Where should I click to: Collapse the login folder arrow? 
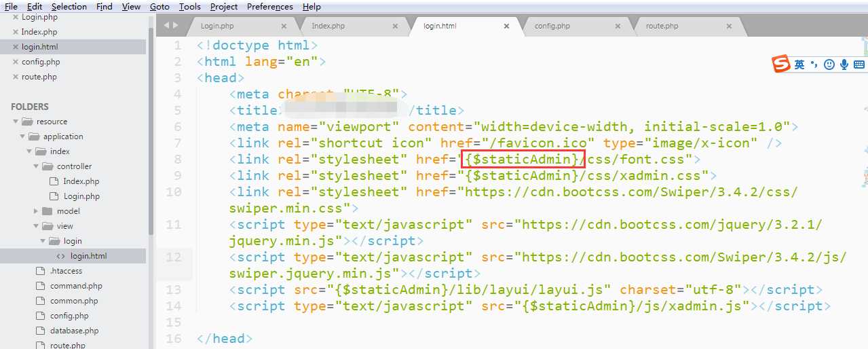pyautogui.click(x=43, y=241)
